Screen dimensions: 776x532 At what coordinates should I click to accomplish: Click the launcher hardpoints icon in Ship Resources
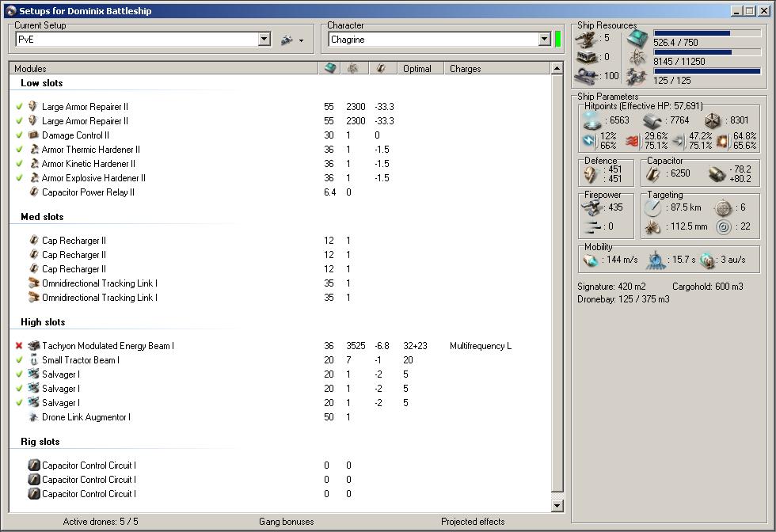click(x=587, y=58)
